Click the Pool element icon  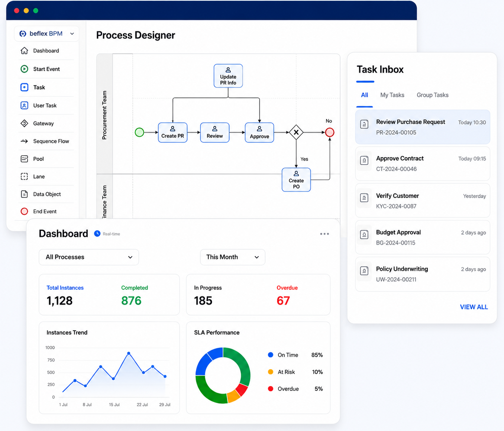pyautogui.click(x=24, y=159)
